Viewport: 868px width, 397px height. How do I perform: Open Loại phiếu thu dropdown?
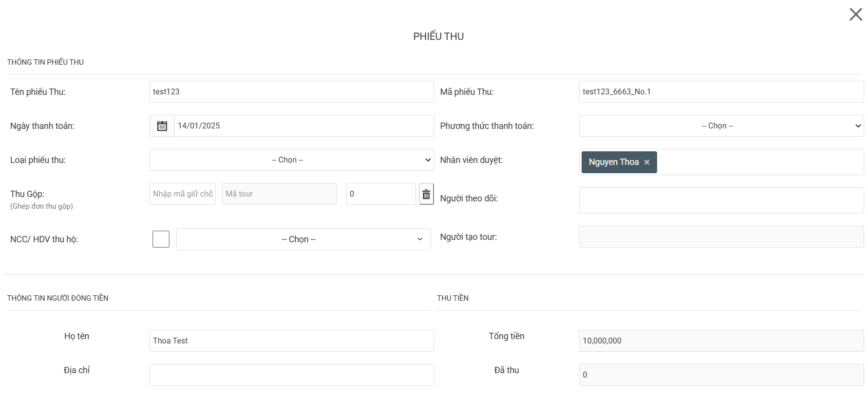[x=291, y=160]
